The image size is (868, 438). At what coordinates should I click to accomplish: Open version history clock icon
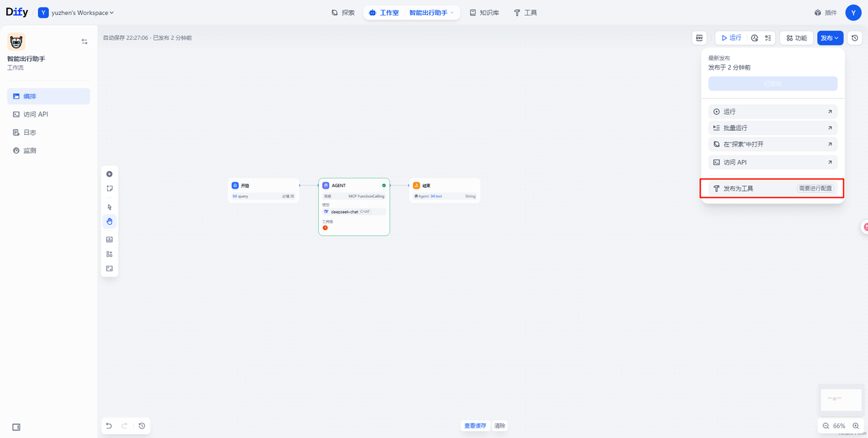[855, 38]
